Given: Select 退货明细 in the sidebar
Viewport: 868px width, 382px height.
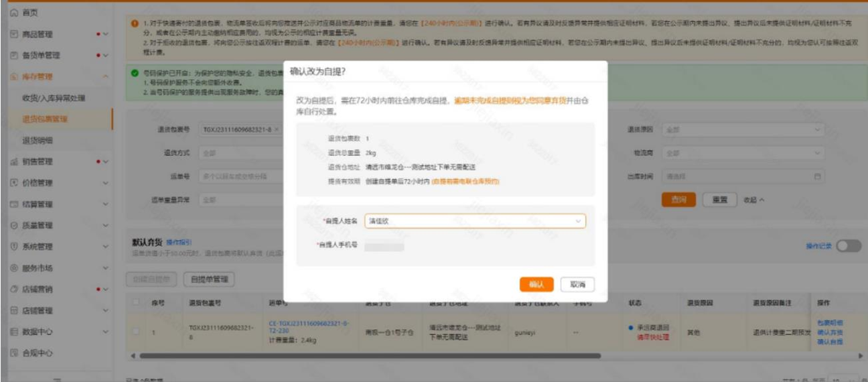Looking at the screenshot, I should (38, 141).
